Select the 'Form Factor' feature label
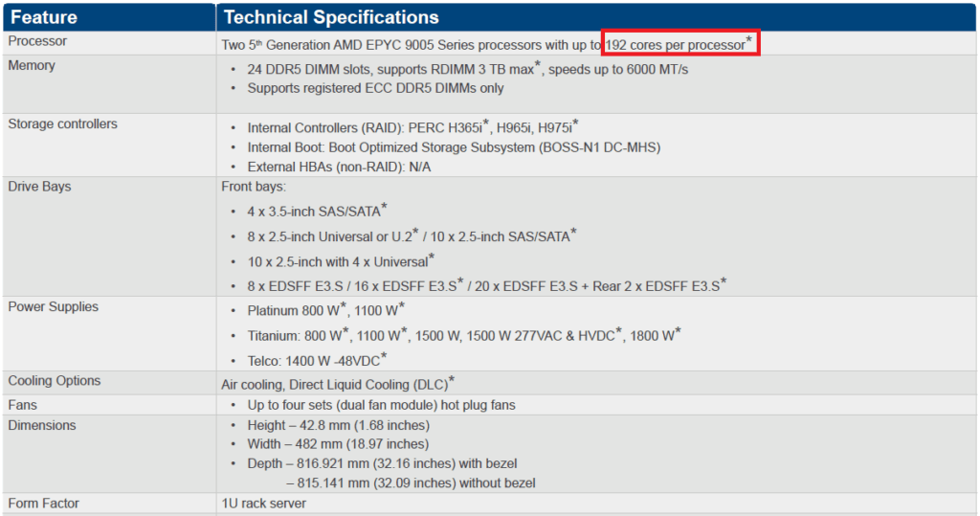This screenshot has width=980, height=516. [44, 504]
